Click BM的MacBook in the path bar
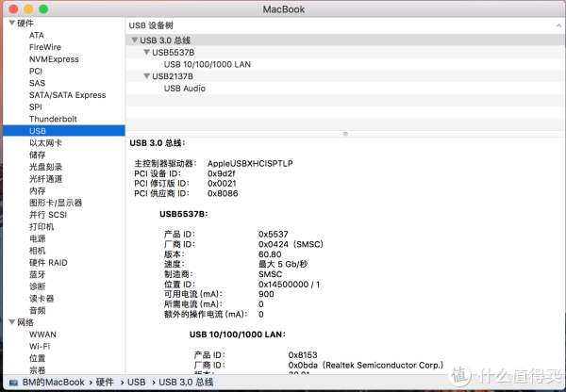This screenshot has width=566, height=392. click(x=53, y=382)
